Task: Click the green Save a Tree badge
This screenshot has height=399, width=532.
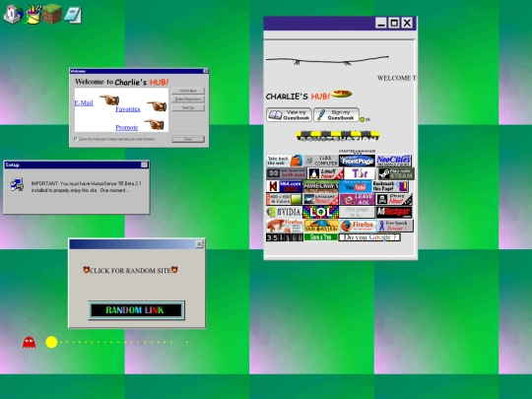Action: (x=320, y=237)
